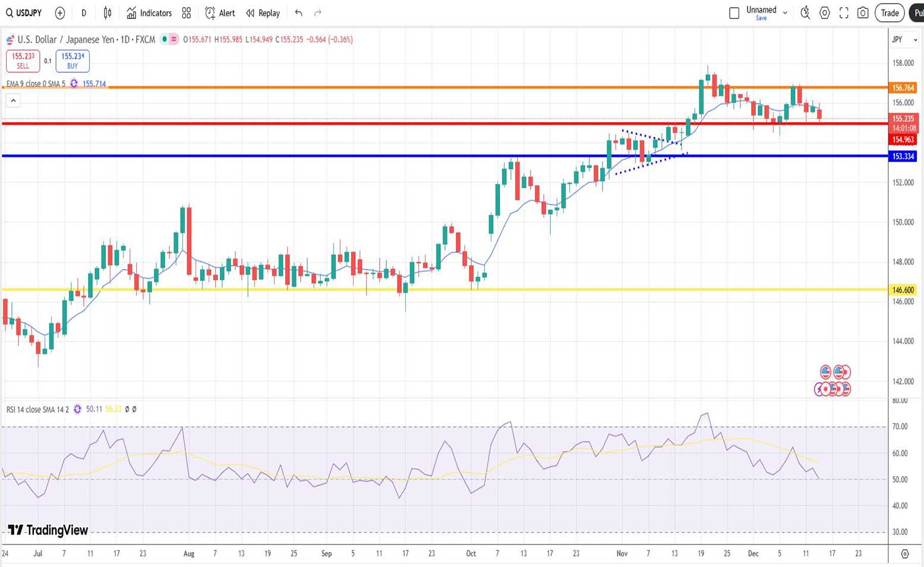Screen dimensions: 924x567
Task: Open the quick search lightning icon
Action: (x=805, y=13)
